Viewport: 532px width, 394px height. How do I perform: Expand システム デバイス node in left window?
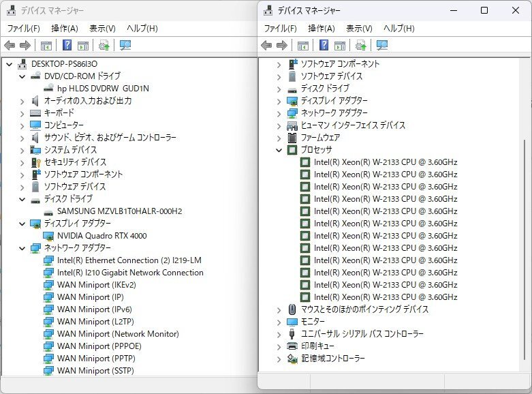tap(22, 150)
